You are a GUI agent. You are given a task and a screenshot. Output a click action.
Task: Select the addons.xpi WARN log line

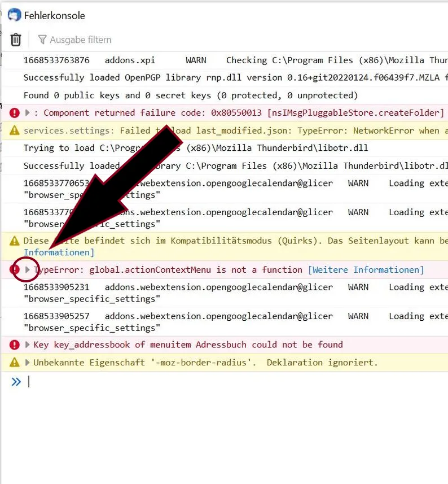(x=225, y=60)
